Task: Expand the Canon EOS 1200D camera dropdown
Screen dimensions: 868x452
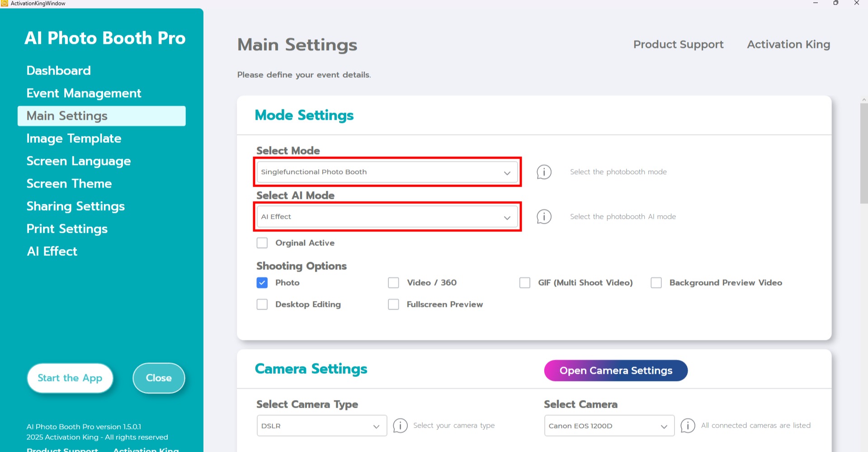Action: click(609, 426)
